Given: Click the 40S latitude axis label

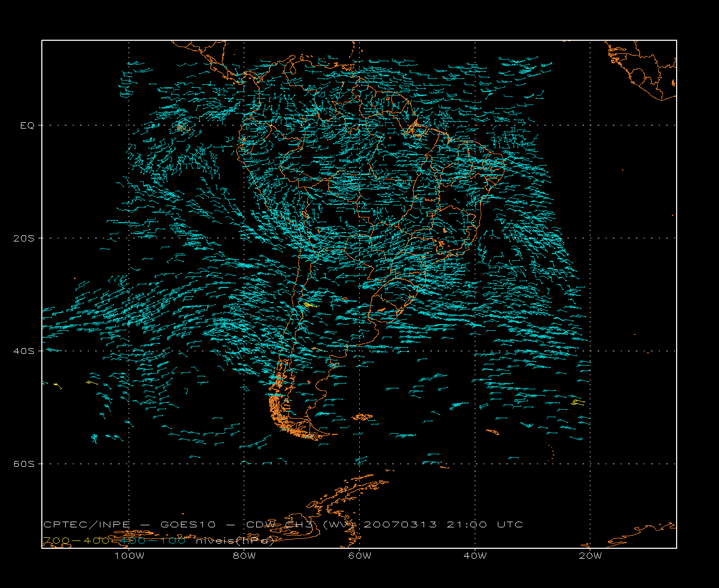Looking at the screenshot, I should tap(24, 351).
